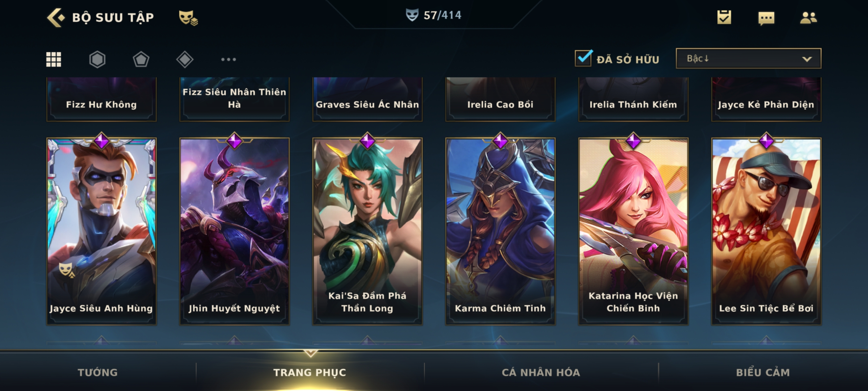868x391 pixels.
Task: View the Lee Sin Tiệc Bể Bơi skin
Action: pos(766,231)
